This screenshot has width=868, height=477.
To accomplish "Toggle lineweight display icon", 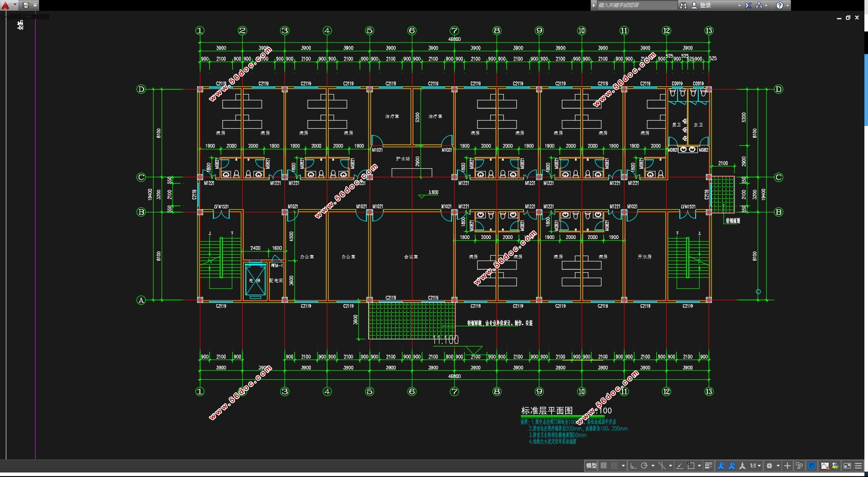I will click(x=709, y=466).
